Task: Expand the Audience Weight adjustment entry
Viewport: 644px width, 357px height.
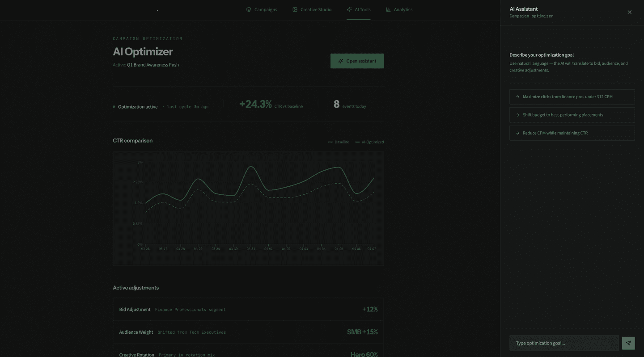Action: point(248,332)
